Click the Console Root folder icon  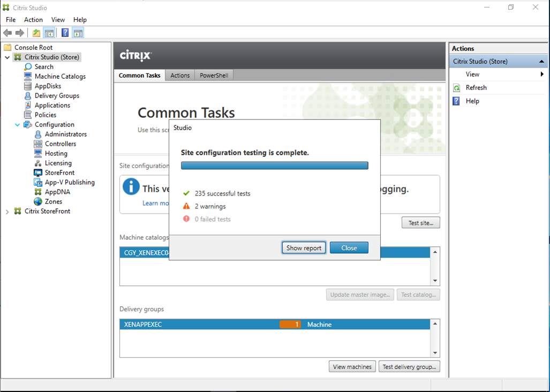(7, 47)
